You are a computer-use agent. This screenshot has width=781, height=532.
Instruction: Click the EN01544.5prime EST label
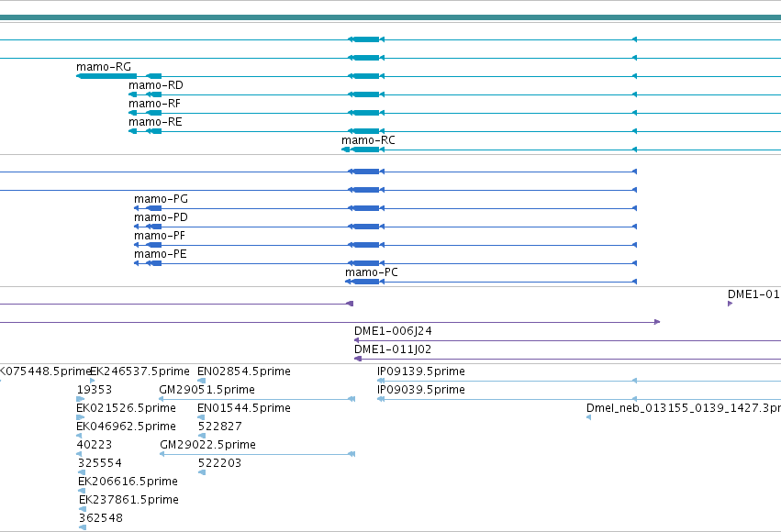pyautogui.click(x=244, y=408)
